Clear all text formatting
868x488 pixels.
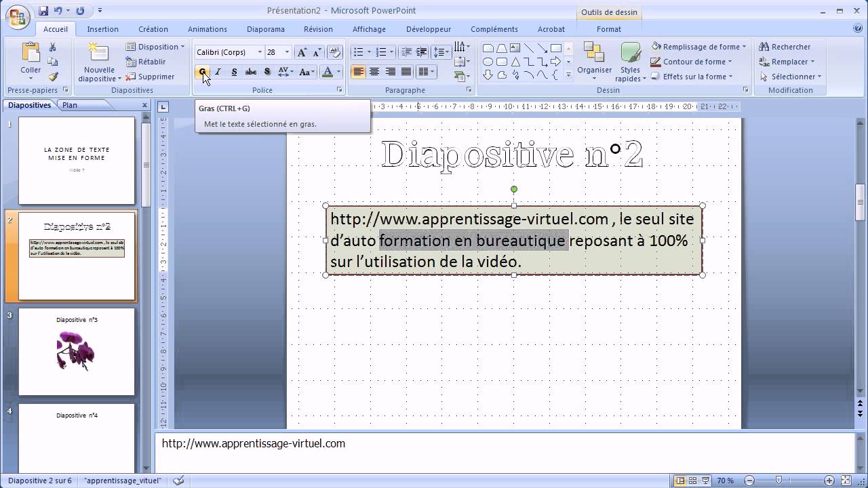pyautogui.click(x=334, y=52)
